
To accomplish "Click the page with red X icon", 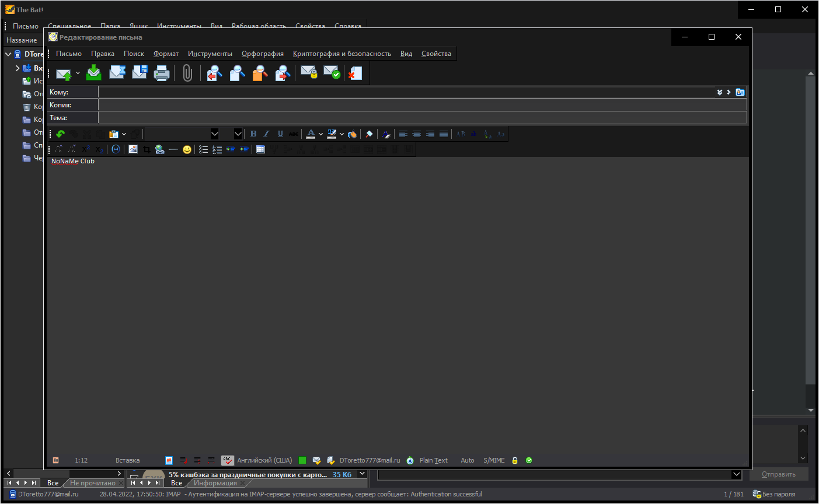I will [x=355, y=73].
